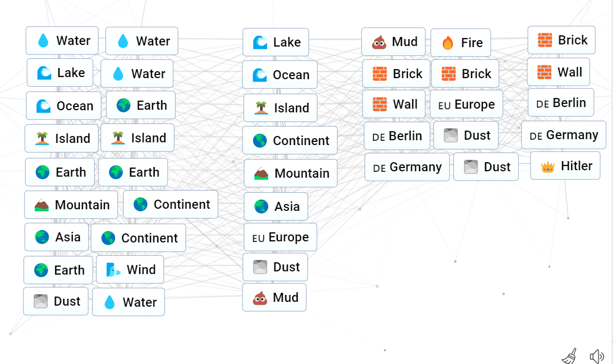Mute sound with the speaker icon
The height and width of the screenshot is (364, 614).
597,356
